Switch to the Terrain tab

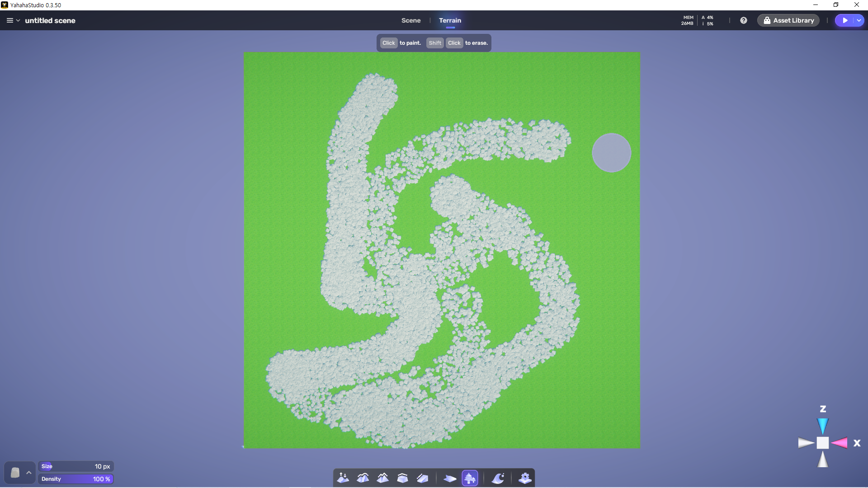click(x=450, y=20)
